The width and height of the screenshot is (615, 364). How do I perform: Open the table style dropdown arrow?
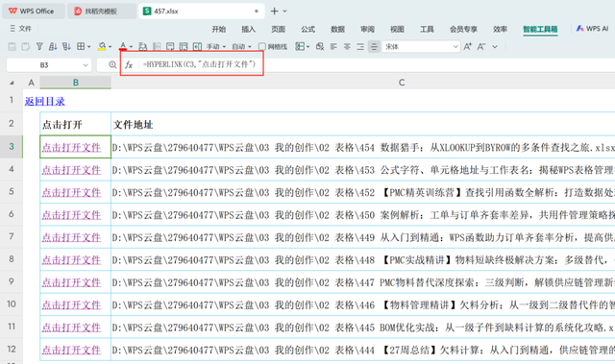(x=307, y=47)
